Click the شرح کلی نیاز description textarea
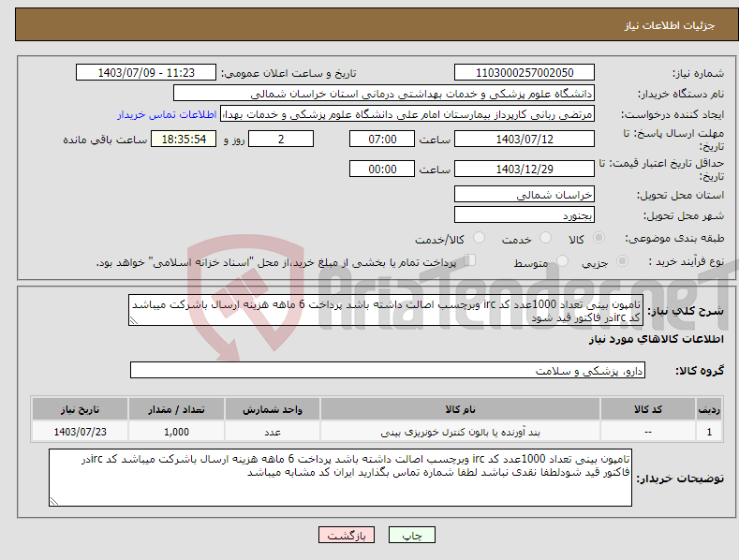The image size is (739, 560). (386, 310)
